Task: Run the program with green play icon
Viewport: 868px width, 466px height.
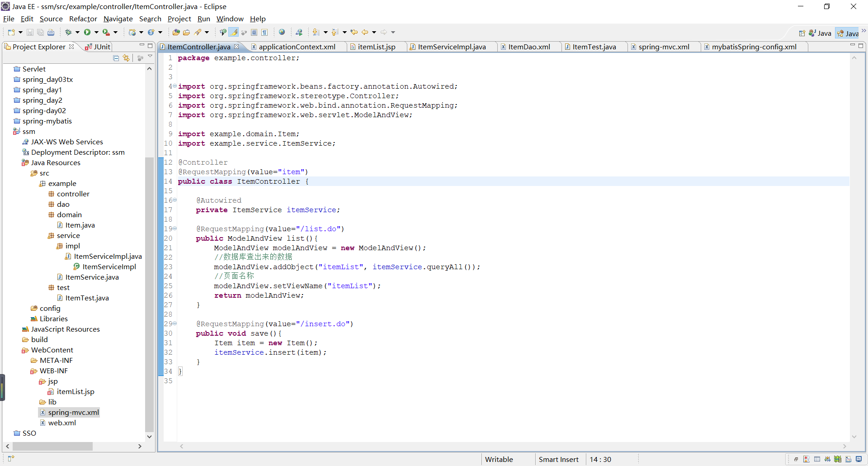Action: click(87, 32)
